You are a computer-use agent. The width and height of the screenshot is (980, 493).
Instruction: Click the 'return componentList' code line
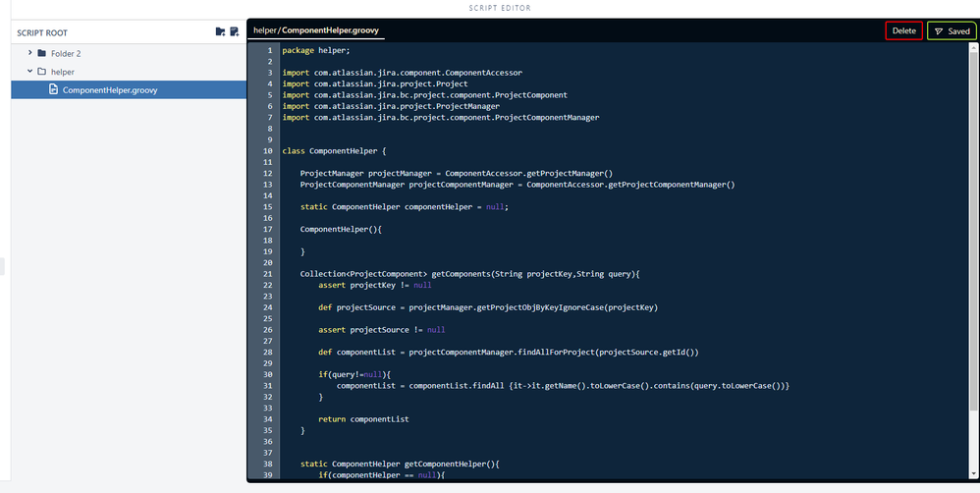point(363,419)
